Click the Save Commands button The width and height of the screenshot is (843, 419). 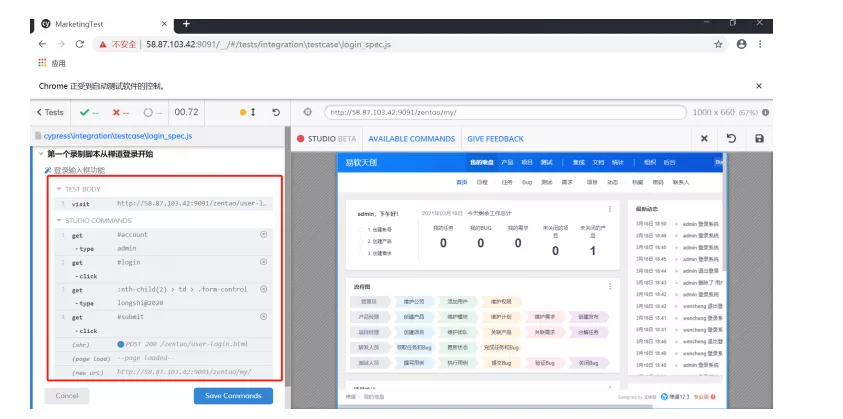coord(233,396)
